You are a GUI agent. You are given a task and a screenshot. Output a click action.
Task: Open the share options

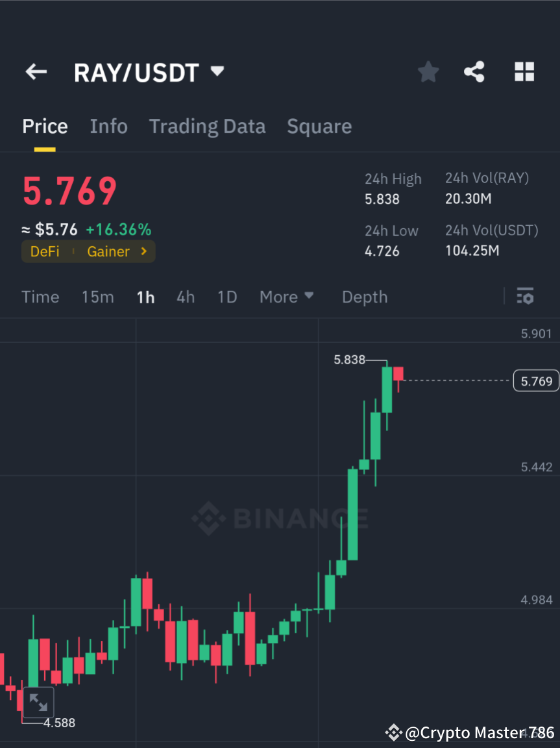pos(474,72)
